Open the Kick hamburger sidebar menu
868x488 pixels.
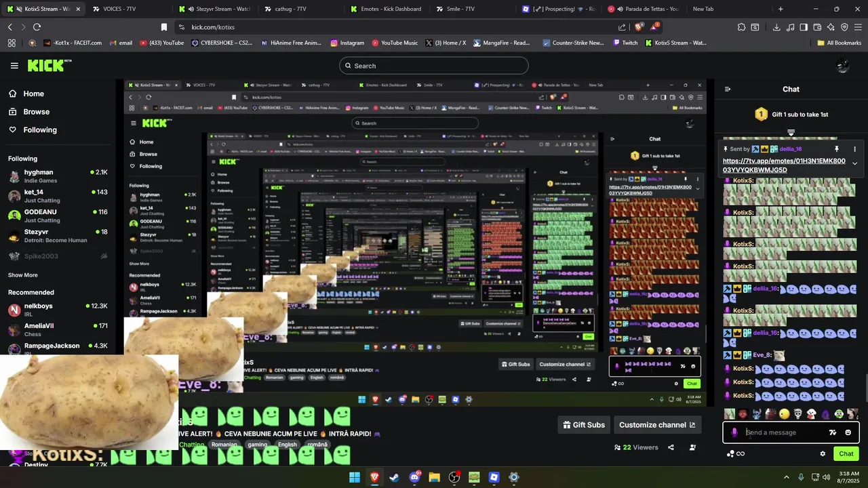(14, 66)
